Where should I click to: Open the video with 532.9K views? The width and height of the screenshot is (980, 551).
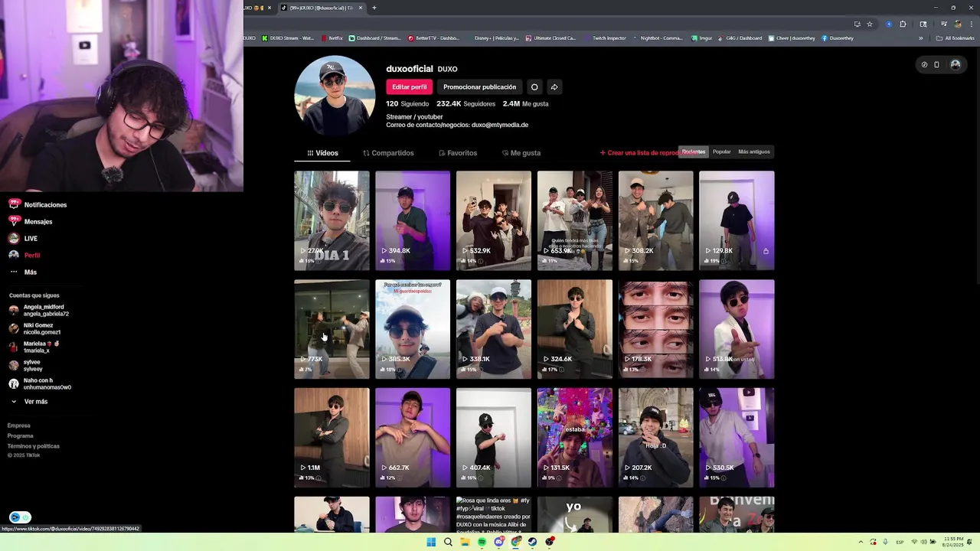click(x=494, y=220)
